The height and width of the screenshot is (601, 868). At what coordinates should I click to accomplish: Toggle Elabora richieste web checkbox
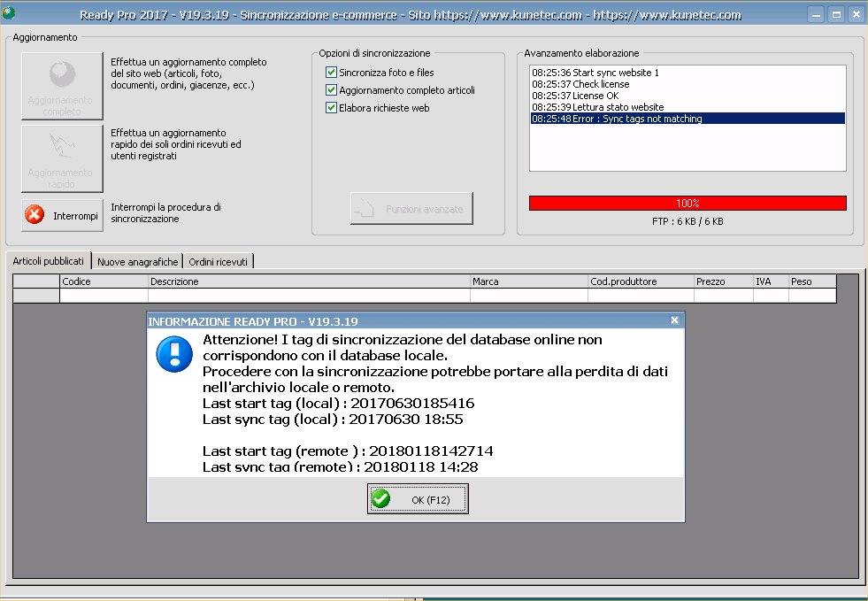tap(331, 107)
